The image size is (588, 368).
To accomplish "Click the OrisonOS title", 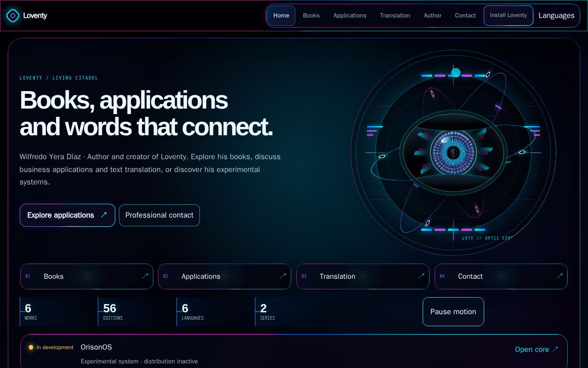I will [x=96, y=347].
